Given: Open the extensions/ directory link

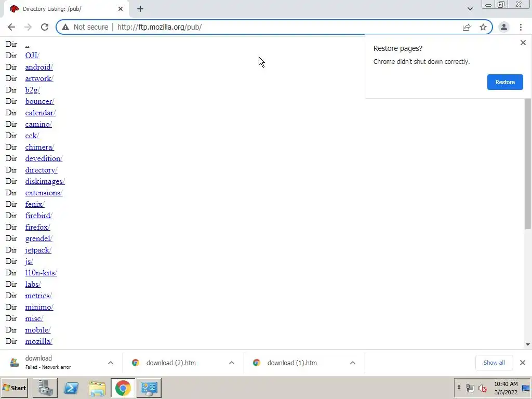Looking at the screenshot, I should coord(44,193).
